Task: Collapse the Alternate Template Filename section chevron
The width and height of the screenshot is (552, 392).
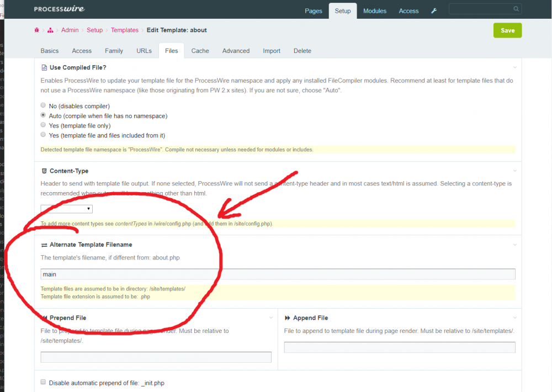Action: [x=514, y=245]
